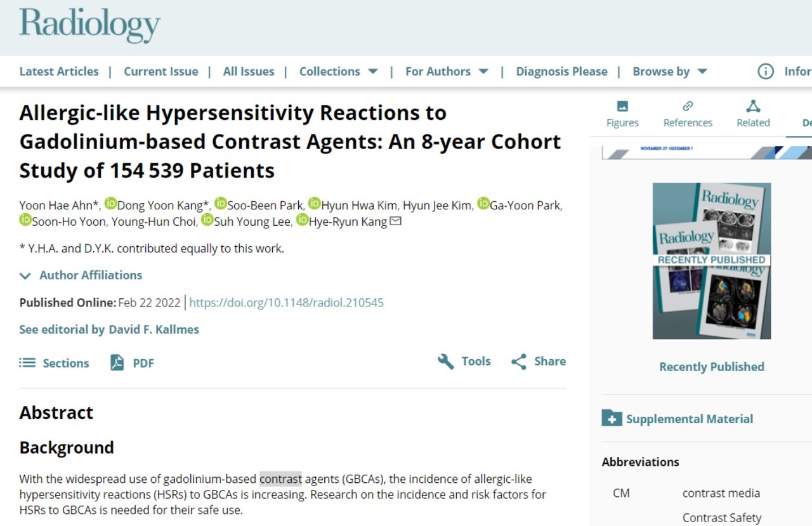Open the Supplemental Material folder icon
The width and height of the screenshot is (812, 526).
[x=612, y=418]
